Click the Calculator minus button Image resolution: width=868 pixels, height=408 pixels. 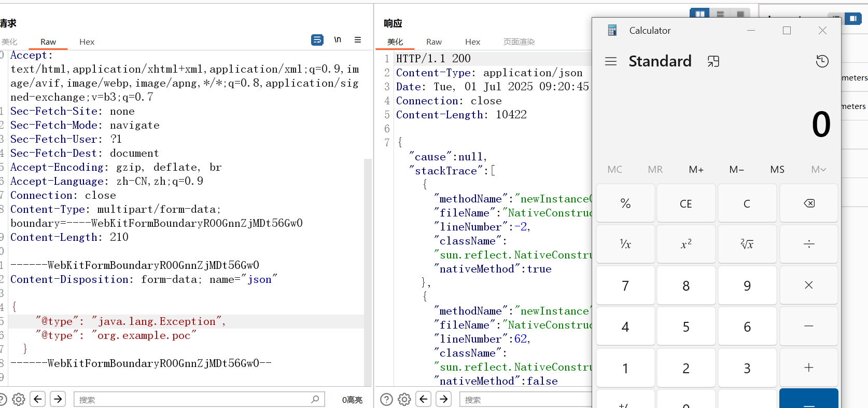[809, 326]
